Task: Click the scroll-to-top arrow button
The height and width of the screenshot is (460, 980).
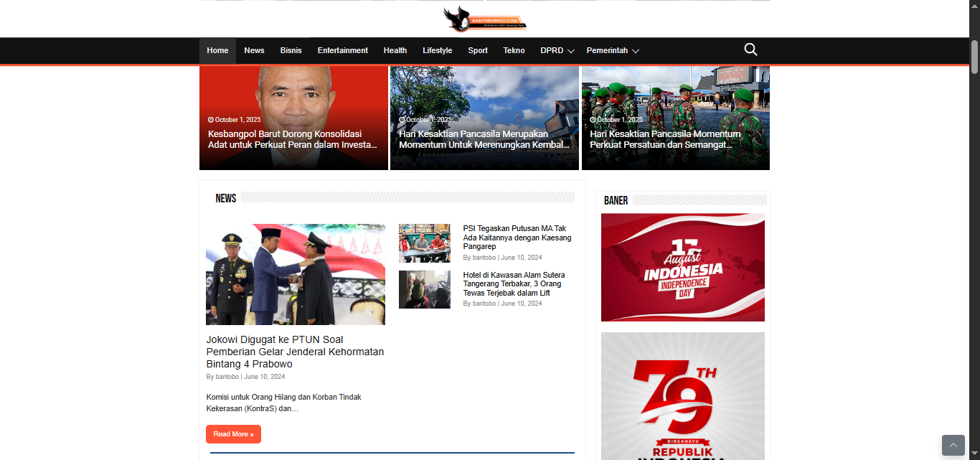Action: (x=953, y=445)
